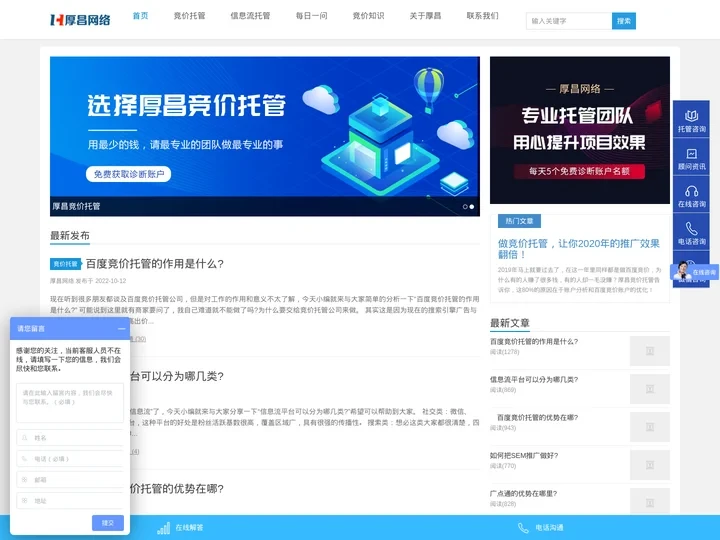Click the 邮箱 field in chat panel
The height and width of the screenshot is (540, 720).
[70, 479]
